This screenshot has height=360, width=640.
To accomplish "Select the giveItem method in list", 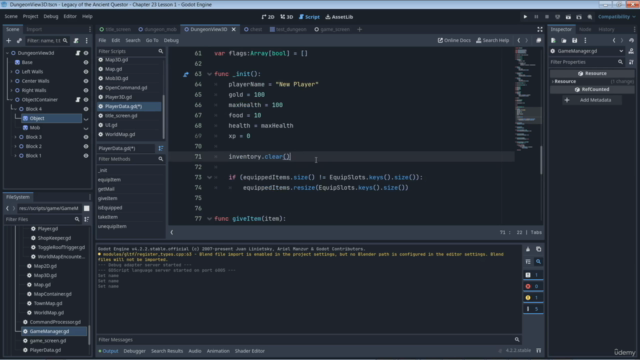I will [107, 198].
